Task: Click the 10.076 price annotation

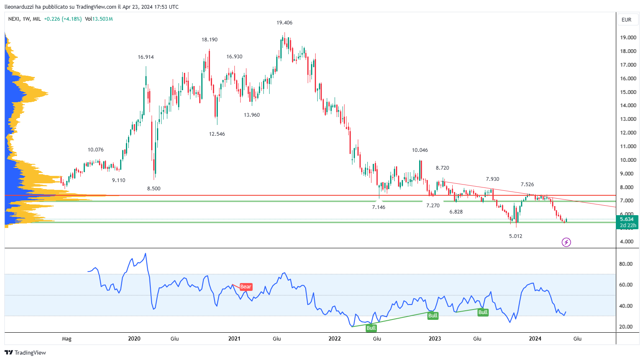Action: pos(96,150)
